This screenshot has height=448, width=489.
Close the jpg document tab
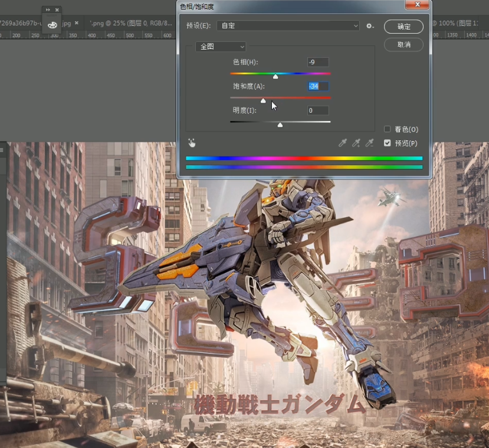[77, 23]
